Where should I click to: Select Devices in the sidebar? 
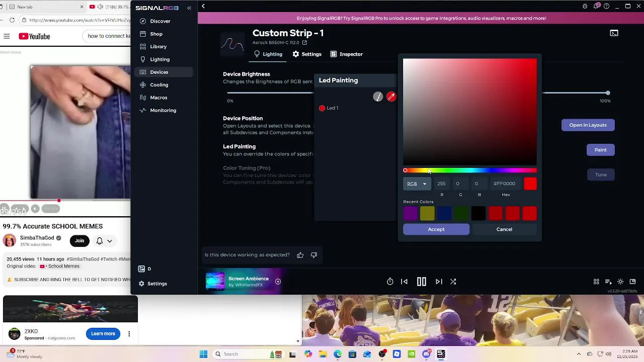(164, 72)
